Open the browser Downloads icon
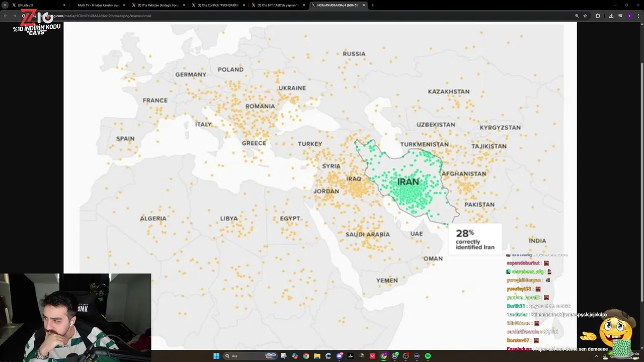644x362 pixels. coord(611,16)
